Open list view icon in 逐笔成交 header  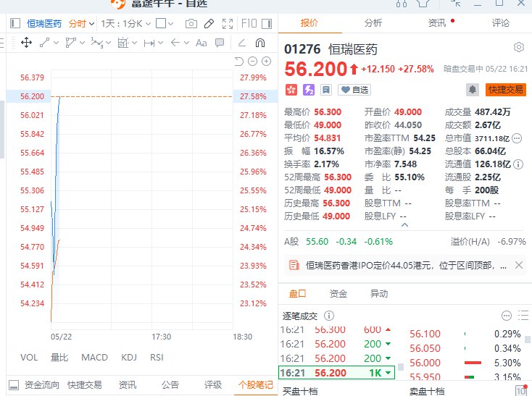[x=523, y=316]
